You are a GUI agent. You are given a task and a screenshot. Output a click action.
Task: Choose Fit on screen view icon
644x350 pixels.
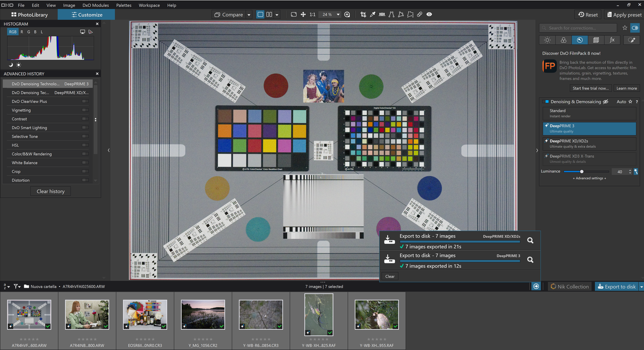tap(294, 15)
